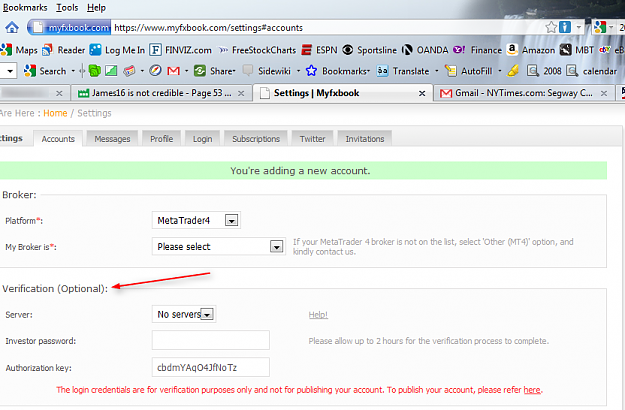The image size is (625, 410).
Task: Select the Messages settings tab
Action: (x=112, y=139)
